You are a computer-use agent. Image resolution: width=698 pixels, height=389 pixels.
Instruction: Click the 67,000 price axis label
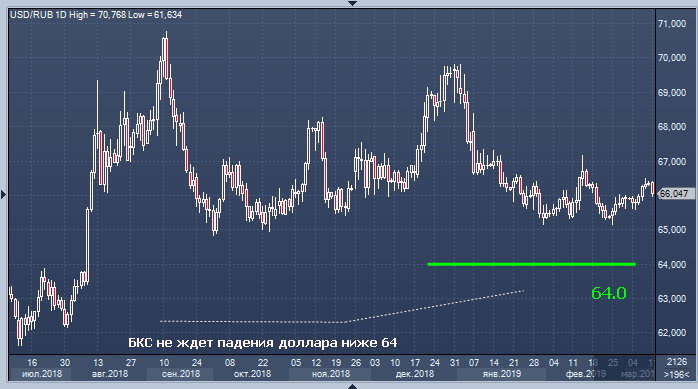click(672, 162)
